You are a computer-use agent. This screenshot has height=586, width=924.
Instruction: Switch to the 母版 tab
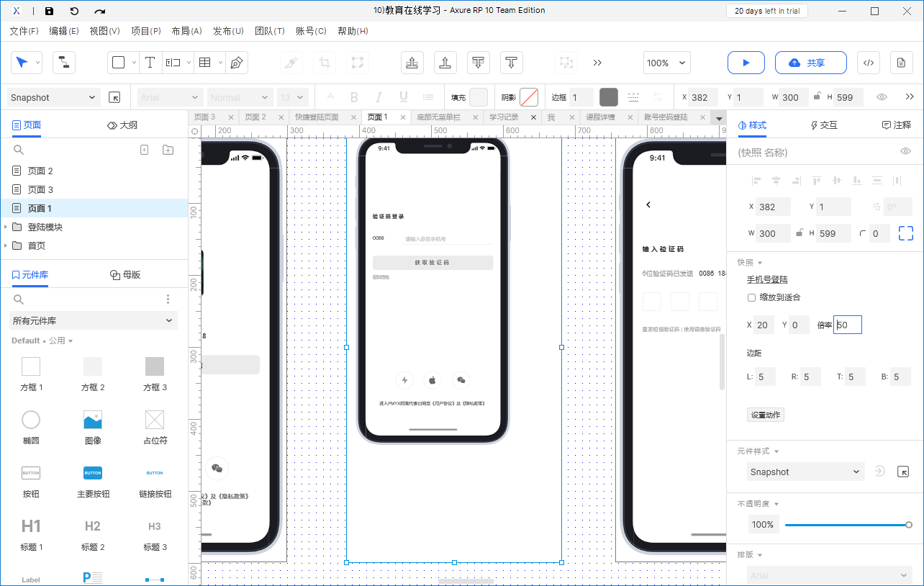(x=125, y=274)
